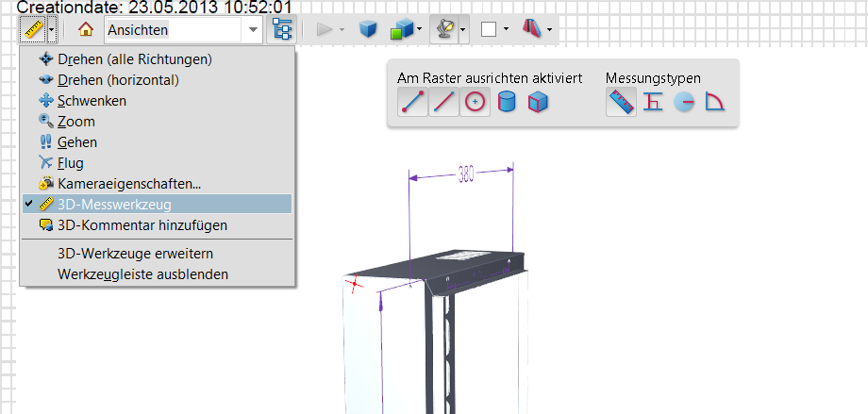Viewport: 868px width, 414px height.
Task: Open the model render mode dropdown arrow
Action: (420, 30)
